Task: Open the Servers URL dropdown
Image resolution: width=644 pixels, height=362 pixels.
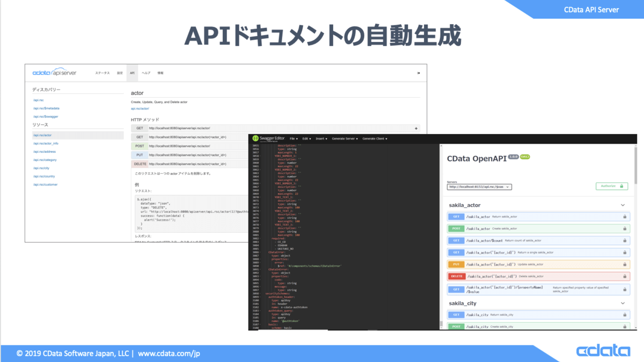Action: [x=479, y=187]
